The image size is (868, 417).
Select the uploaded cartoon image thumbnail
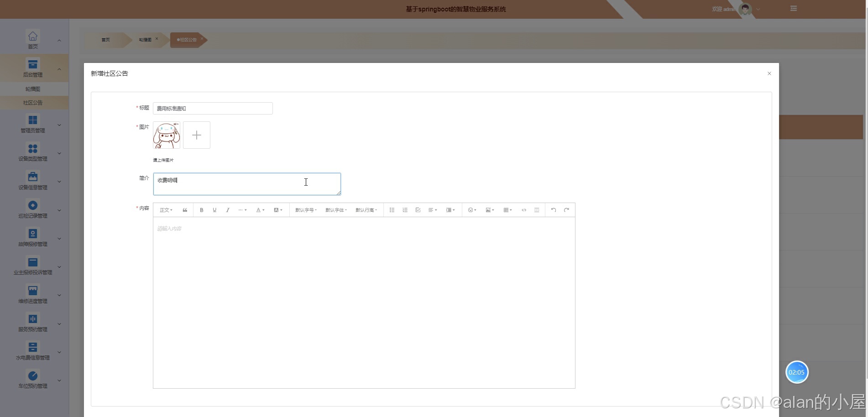coord(167,135)
